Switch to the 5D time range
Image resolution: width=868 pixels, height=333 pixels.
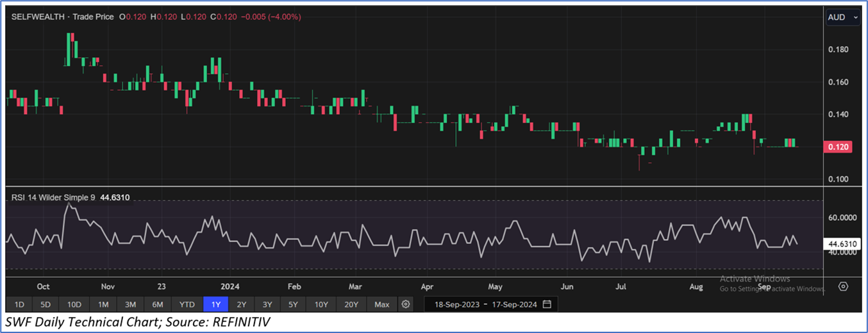click(46, 304)
